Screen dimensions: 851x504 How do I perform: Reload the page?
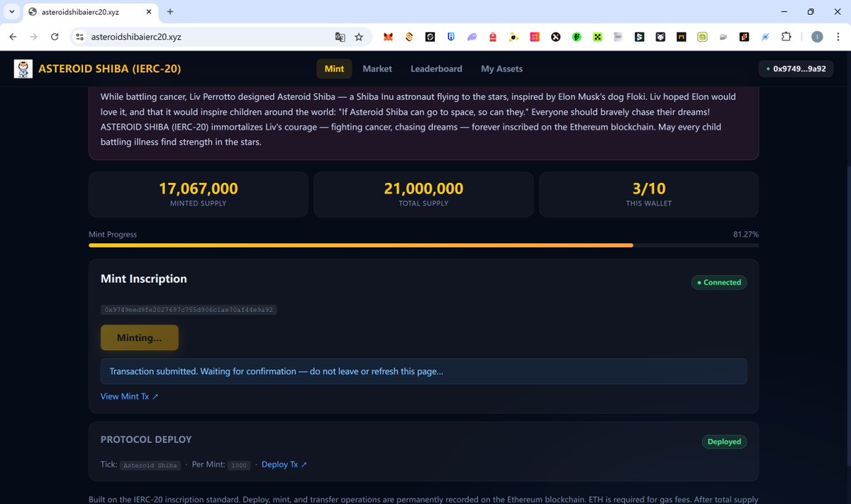tap(55, 37)
